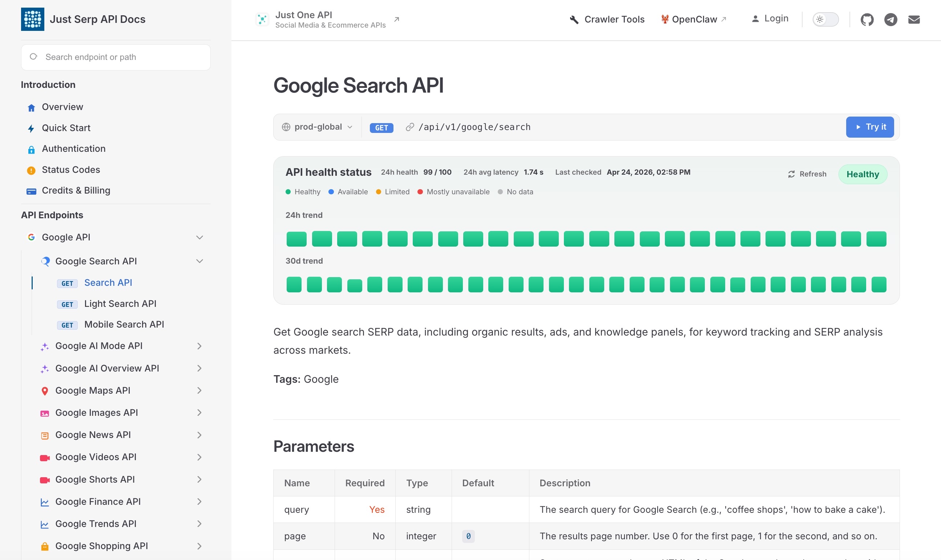Click the Just One API logo icon
This screenshot has width=941, height=560.
[x=262, y=19]
